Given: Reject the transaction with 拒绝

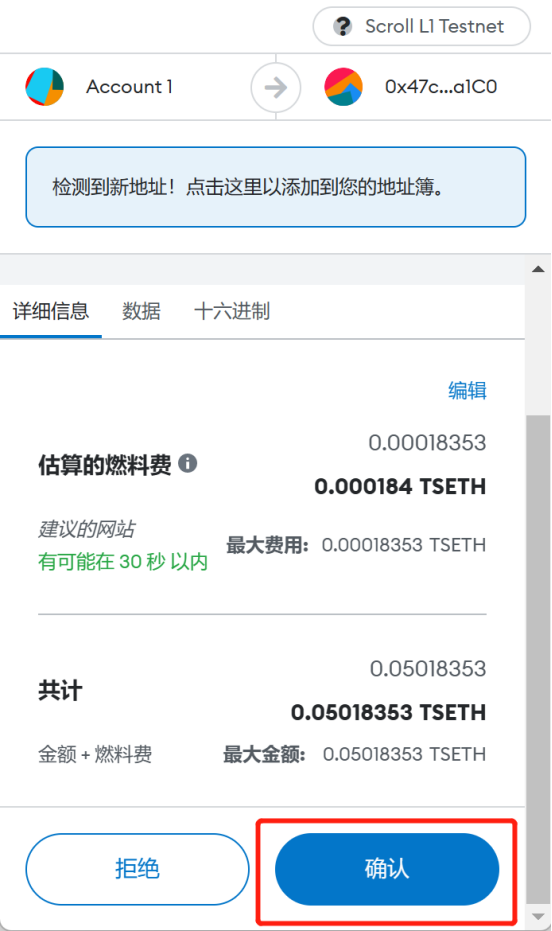Looking at the screenshot, I should [137, 869].
